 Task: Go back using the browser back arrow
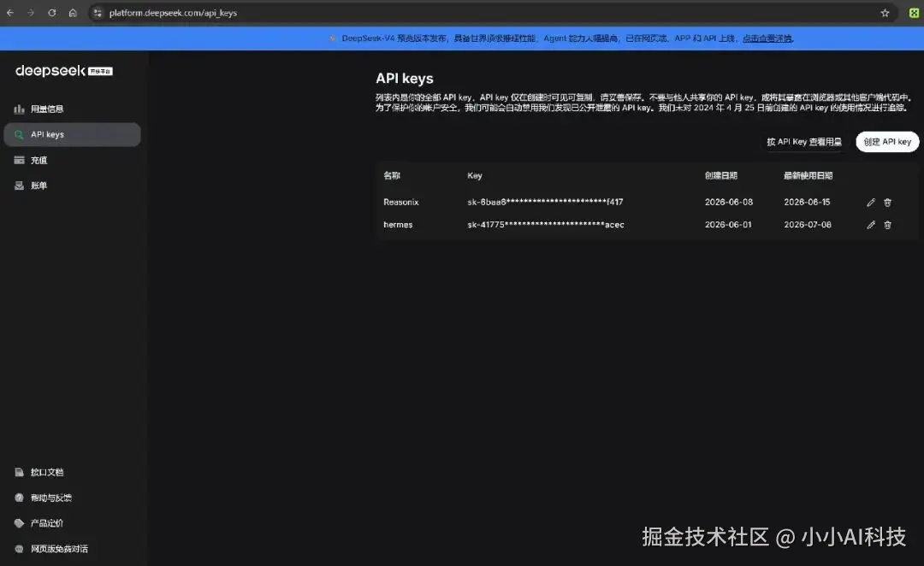[10, 13]
